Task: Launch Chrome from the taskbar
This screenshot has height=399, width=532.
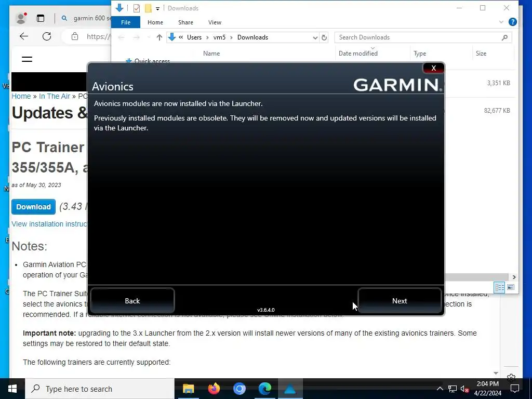Action: pyautogui.click(x=239, y=389)
